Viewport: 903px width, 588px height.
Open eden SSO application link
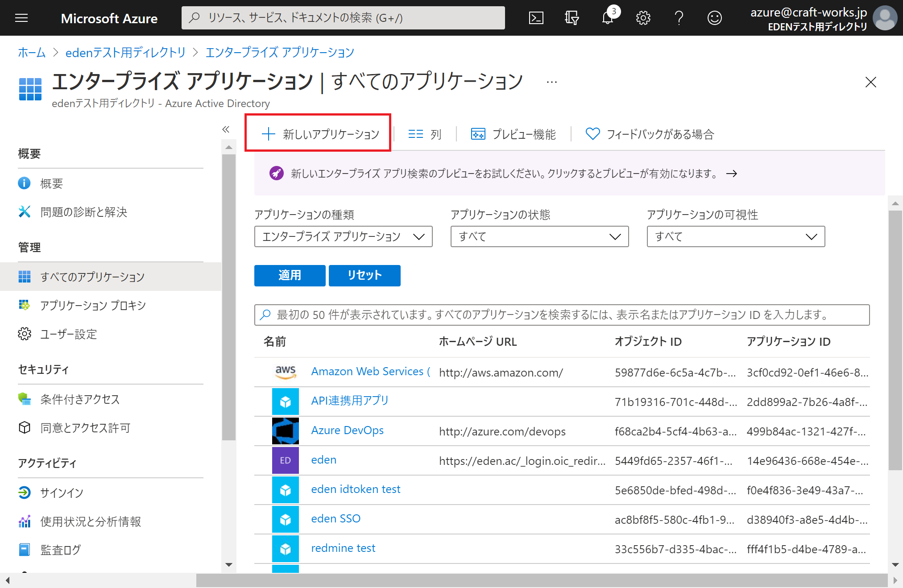[336, 518]
